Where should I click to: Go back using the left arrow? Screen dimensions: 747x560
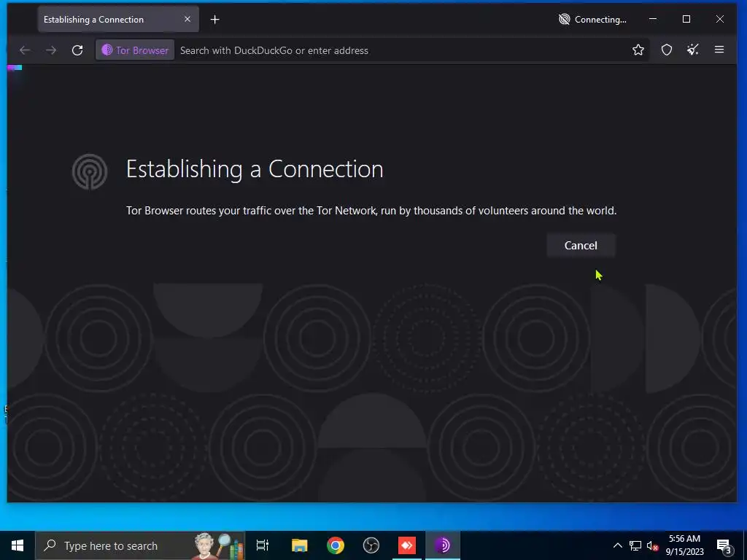[x=25, y=50]
